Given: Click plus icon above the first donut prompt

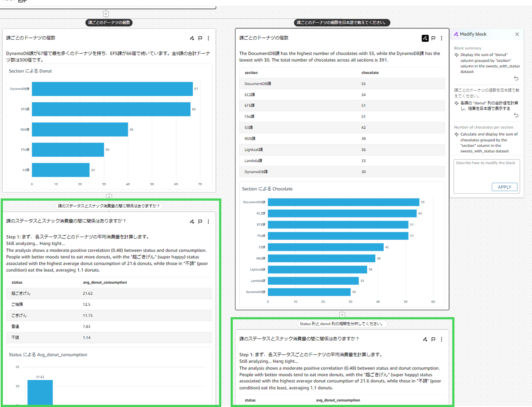Looking at the screenshot, I should point(106,14).
